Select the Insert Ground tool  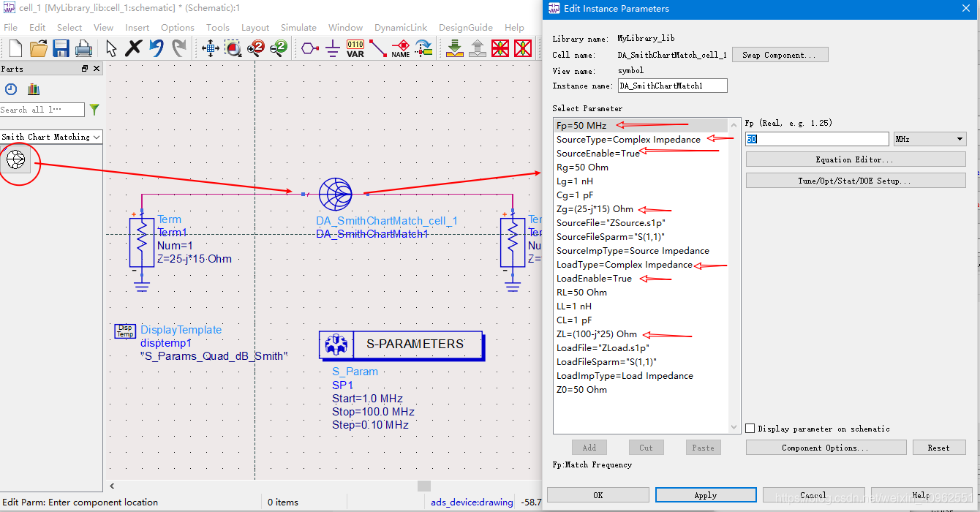(x=332, y=48)
